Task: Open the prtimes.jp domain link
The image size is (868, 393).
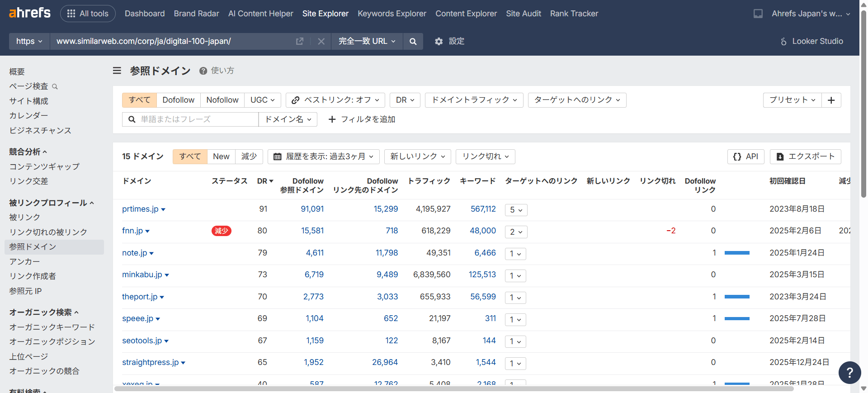Action: pos(140,209)
